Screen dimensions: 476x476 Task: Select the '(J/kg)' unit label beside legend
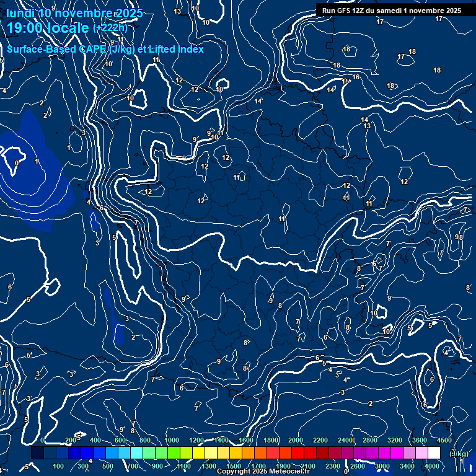(459, 454)
